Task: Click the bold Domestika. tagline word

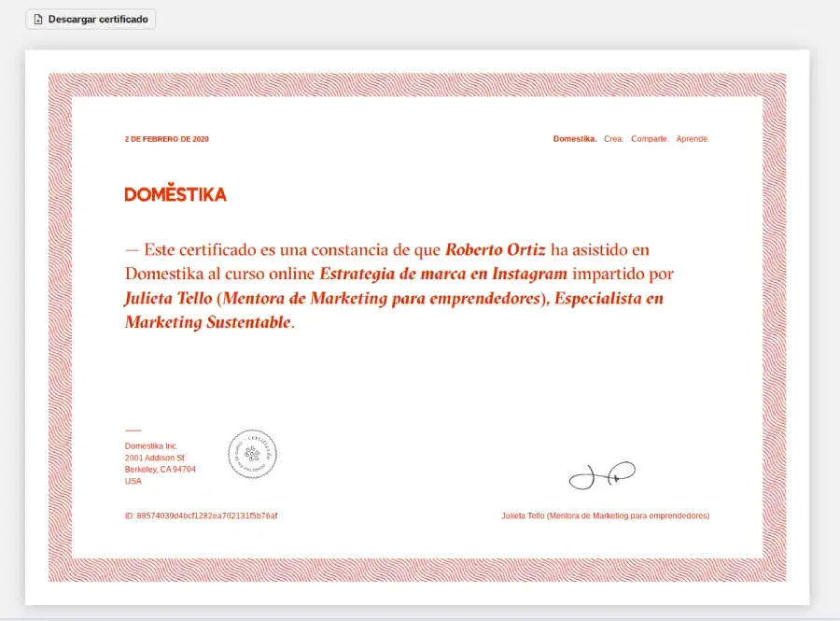Action: [x=575, y=139]
